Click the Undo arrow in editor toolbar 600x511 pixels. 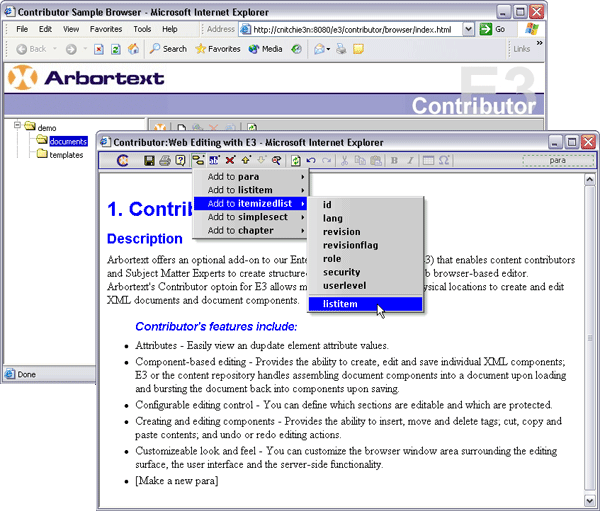pos(311,160)
